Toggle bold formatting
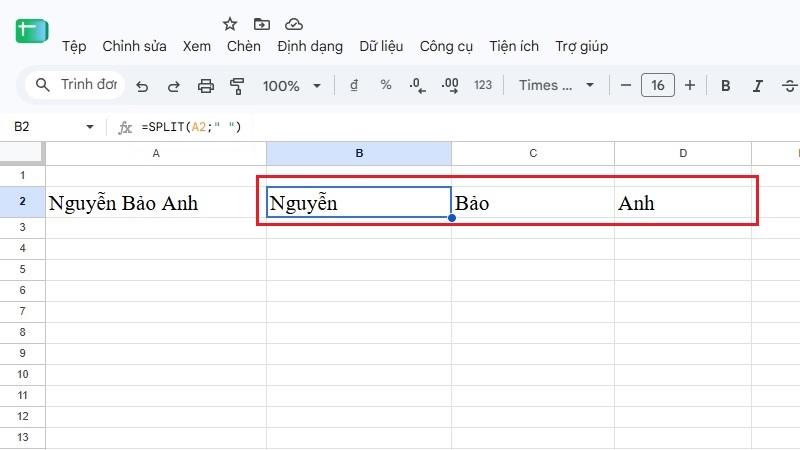The image size is (800, 450). tap(726, 86)
